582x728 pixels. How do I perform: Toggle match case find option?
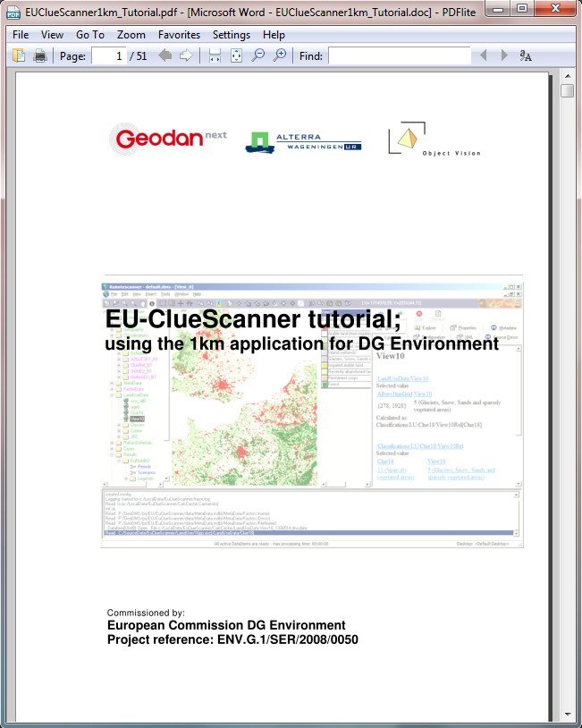pos(526,55)
